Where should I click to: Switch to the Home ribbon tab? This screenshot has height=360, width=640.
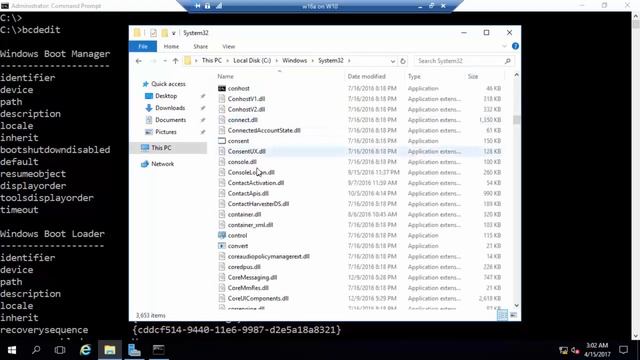coord(171,47)
